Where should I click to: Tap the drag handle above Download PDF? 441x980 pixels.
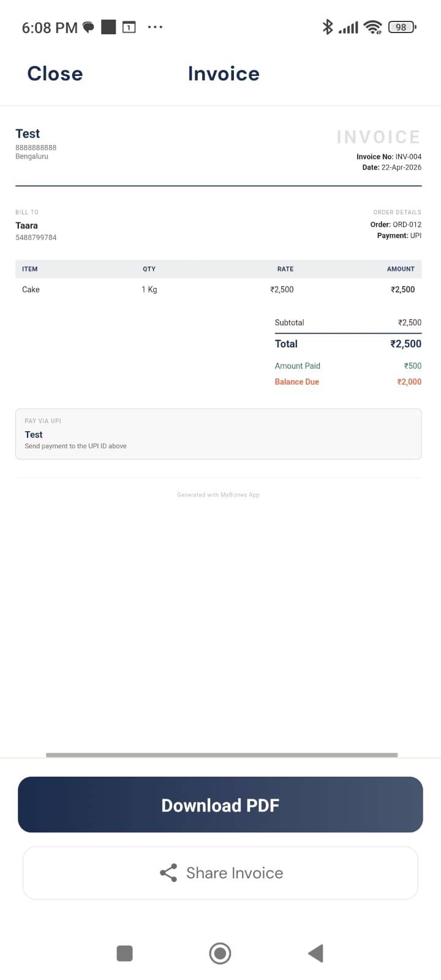point(221,755)
